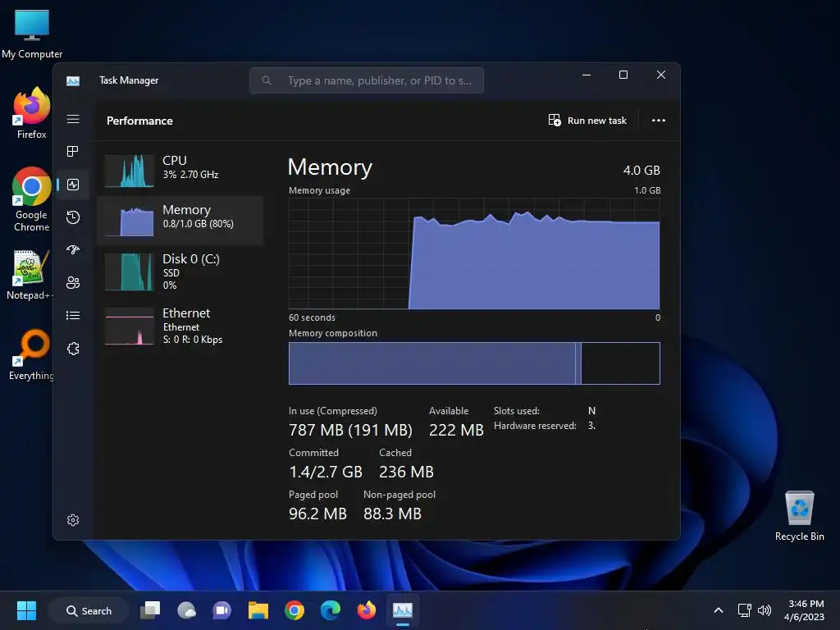
Task: Launch Firefox from taskbar
Action: click(x=367, y=610)
